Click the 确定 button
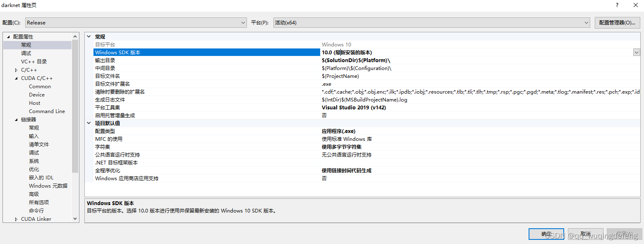The image size is (644, 244). (546, 234)
